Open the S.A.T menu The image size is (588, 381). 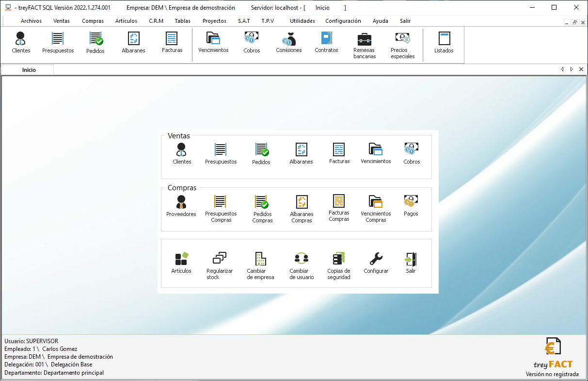(x=244, y=21)
